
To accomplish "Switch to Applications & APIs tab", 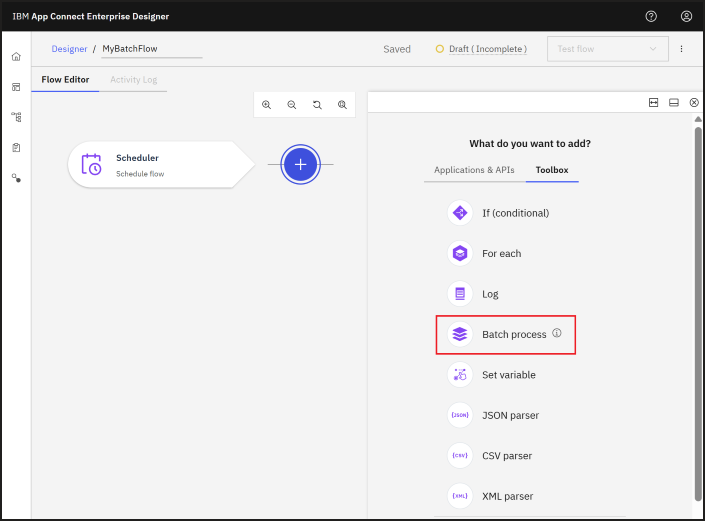I will coord(474,170).
